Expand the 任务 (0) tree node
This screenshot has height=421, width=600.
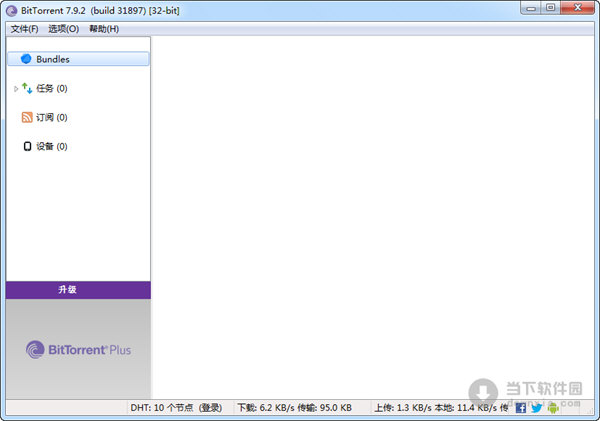16,89
